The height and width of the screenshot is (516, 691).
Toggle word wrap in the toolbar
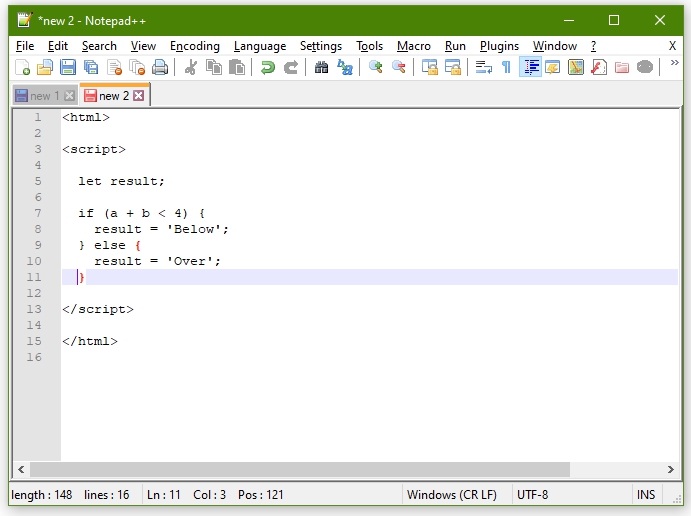(x=483, y=67)
